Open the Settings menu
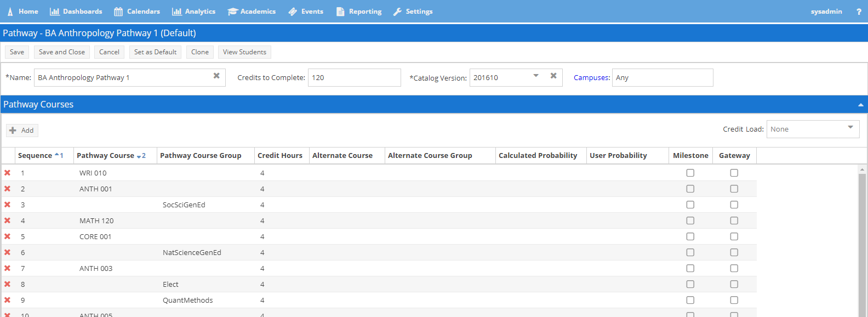This screenshot has width=868, height=317. (413, 12)
